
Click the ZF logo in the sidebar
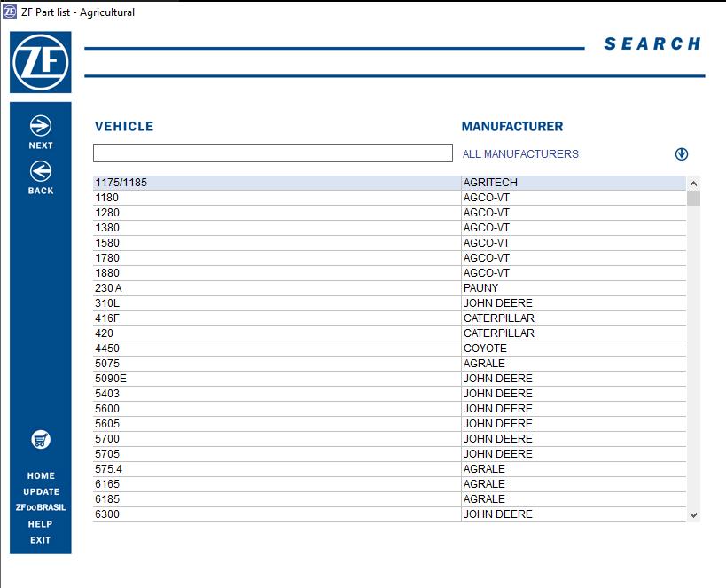39,62
